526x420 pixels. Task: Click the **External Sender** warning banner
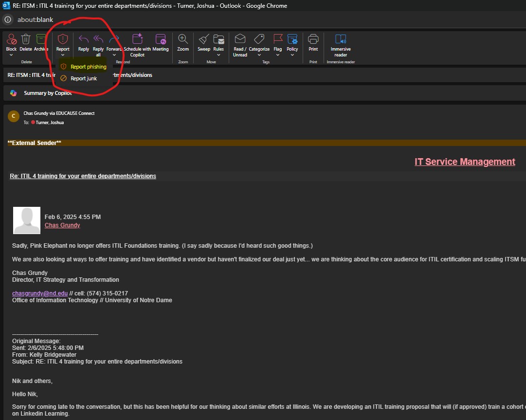(266, 143)
